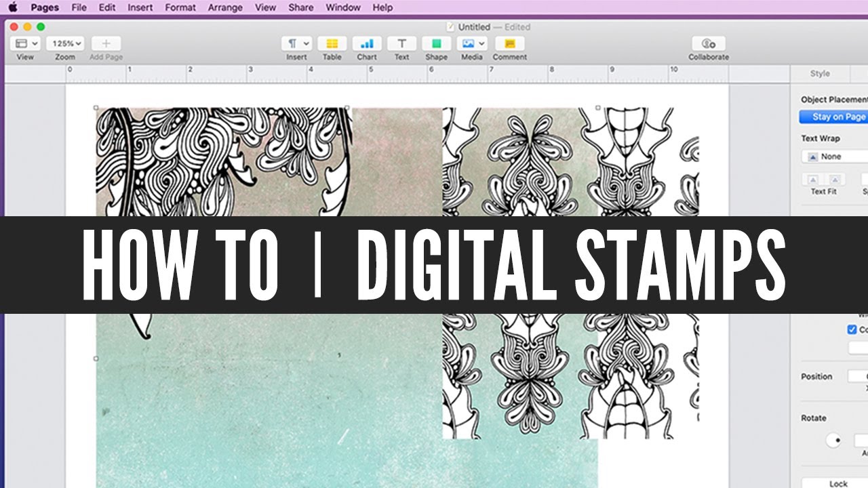Image resolution: width=868 pixels, height=488 pixels.
Task: Click the Collaborate toolbar icon
Action: point(709,43)
